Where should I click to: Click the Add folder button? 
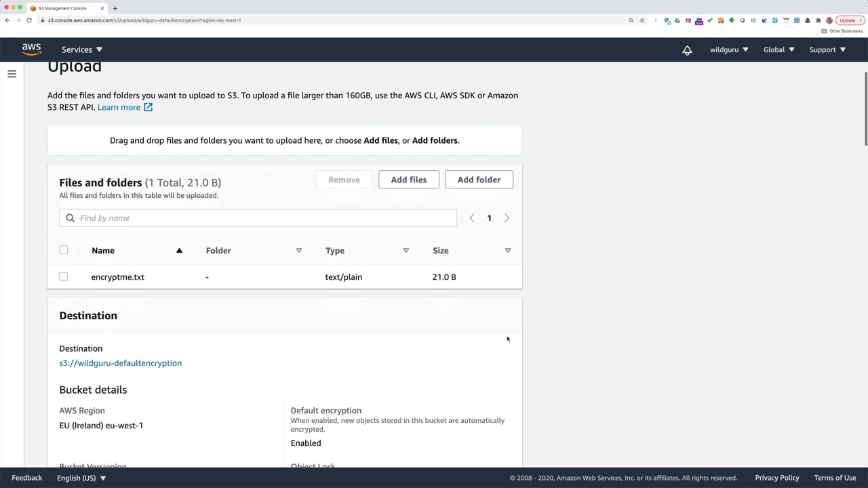point(479,180)
